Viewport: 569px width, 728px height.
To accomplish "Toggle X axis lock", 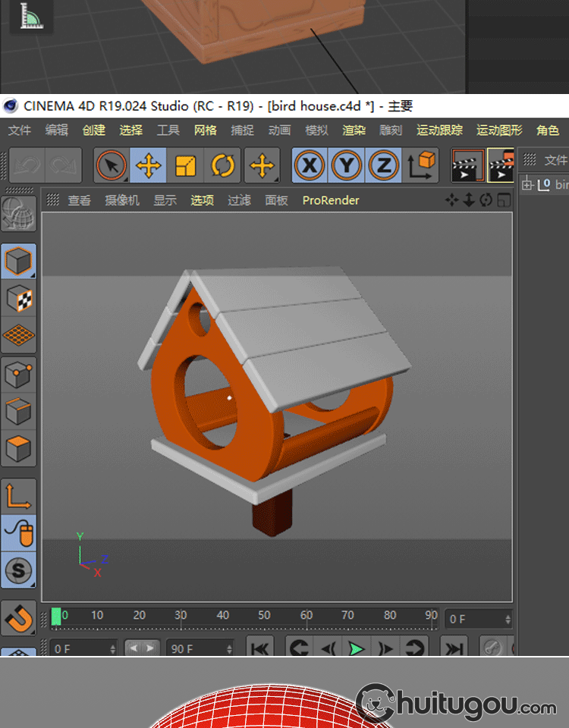I will point(310,165).
